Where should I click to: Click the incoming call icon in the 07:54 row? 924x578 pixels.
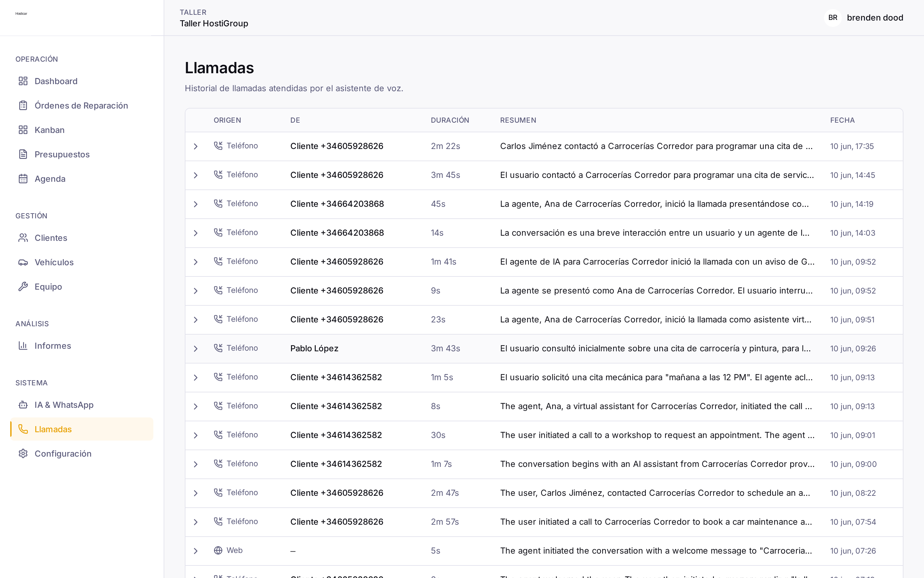coord(218,521)
